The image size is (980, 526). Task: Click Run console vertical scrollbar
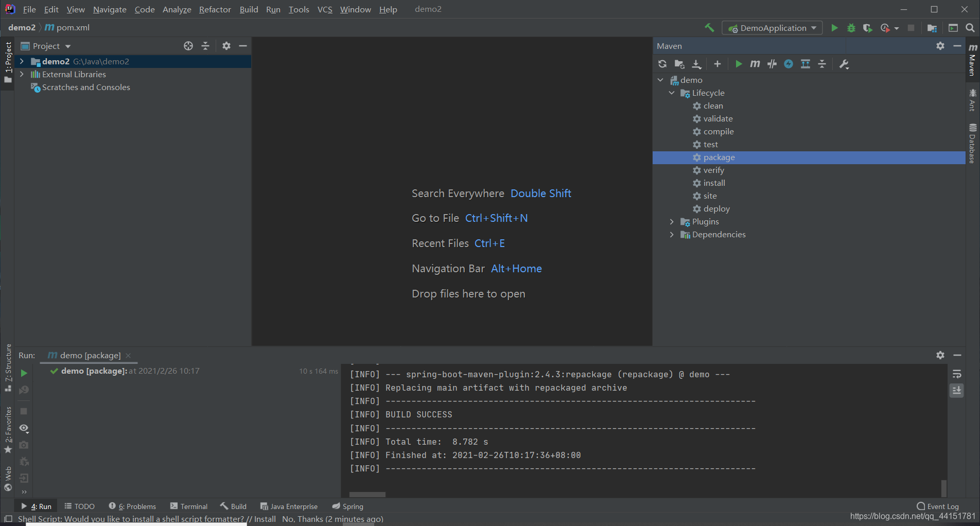coord(943,487)
